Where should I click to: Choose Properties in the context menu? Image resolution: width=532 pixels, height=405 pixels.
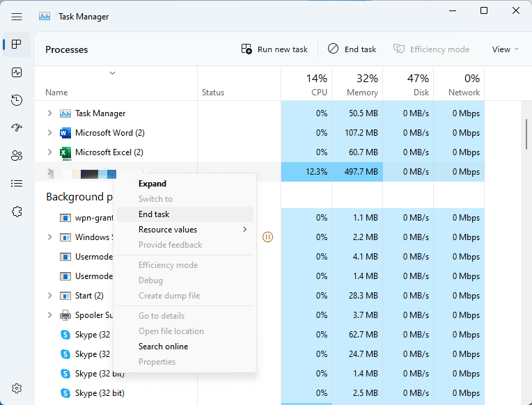(x=185, y=362)
